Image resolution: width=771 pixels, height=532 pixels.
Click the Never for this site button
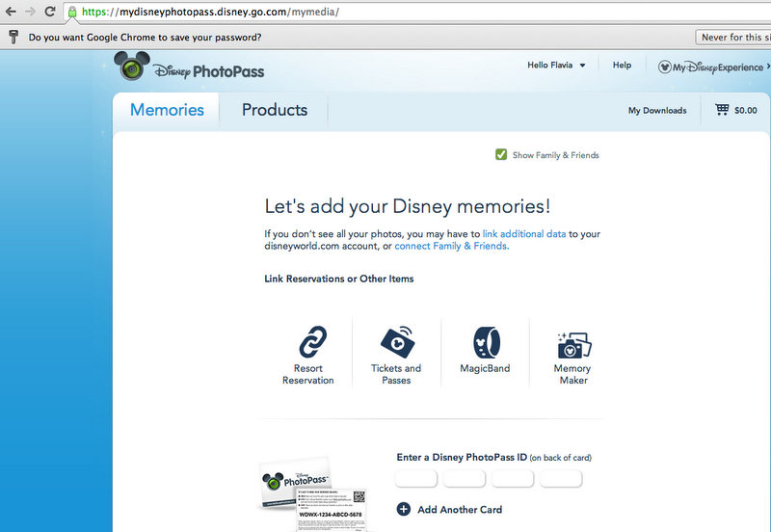(732, 37)
